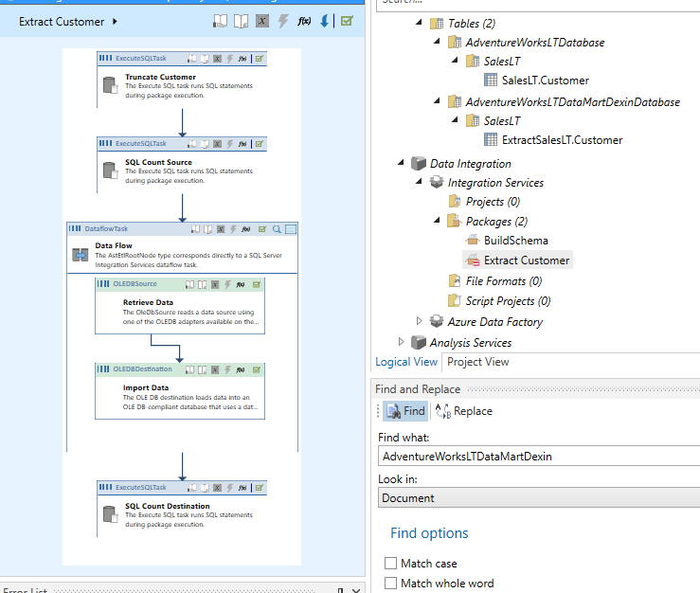Click breadcrumb arrow next to Extract Customer

[115, 21]
